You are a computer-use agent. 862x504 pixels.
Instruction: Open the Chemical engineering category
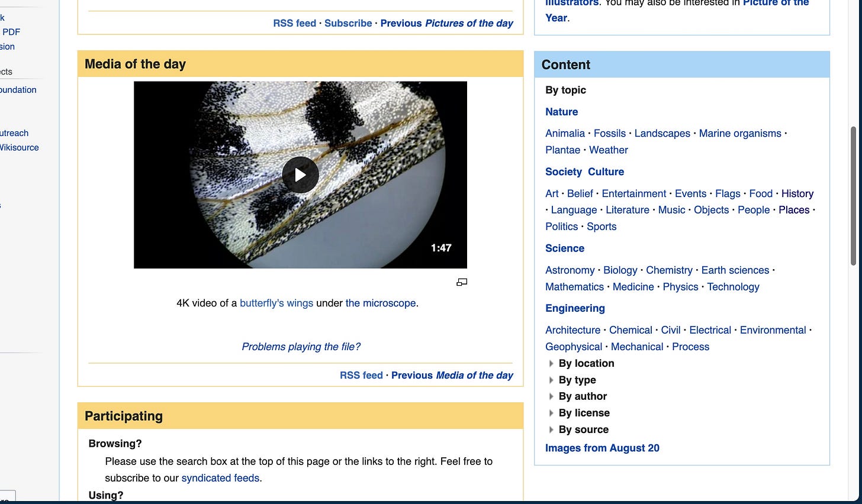(631, 330)
